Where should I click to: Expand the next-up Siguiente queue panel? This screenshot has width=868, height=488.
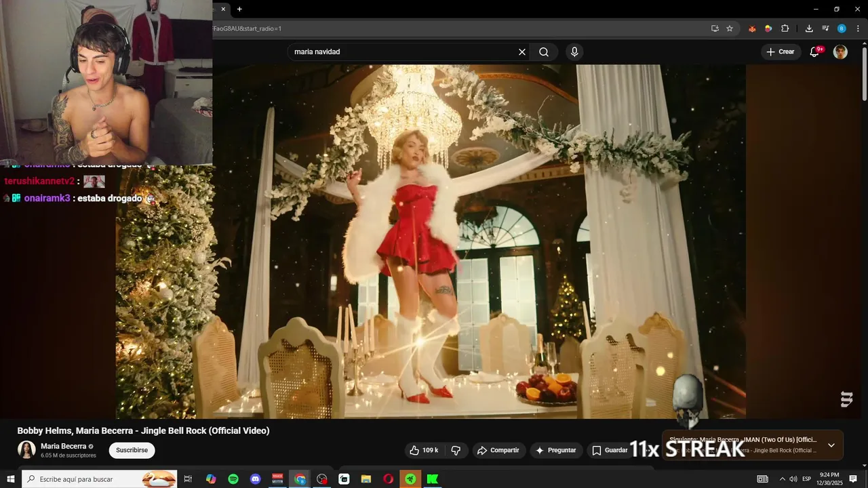831,445
